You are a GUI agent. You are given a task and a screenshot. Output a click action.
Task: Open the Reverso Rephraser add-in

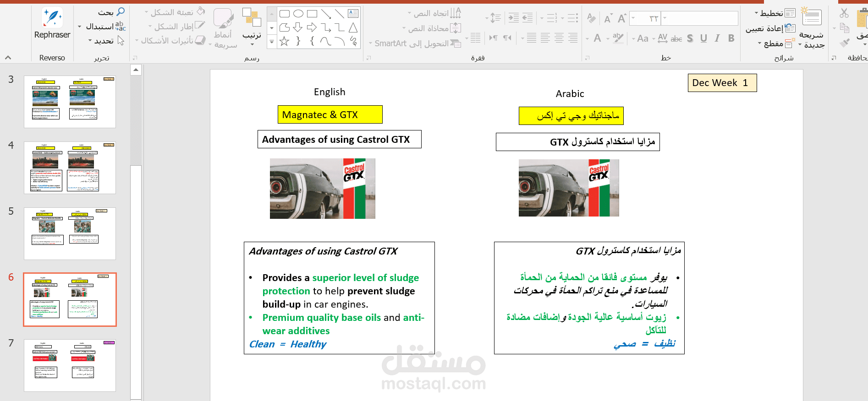52,23
